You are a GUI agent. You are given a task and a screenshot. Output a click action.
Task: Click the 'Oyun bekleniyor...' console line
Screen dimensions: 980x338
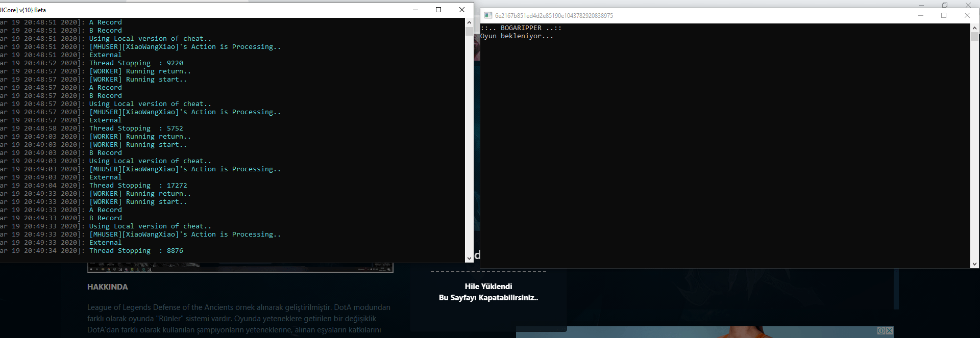tap(517, 36)
